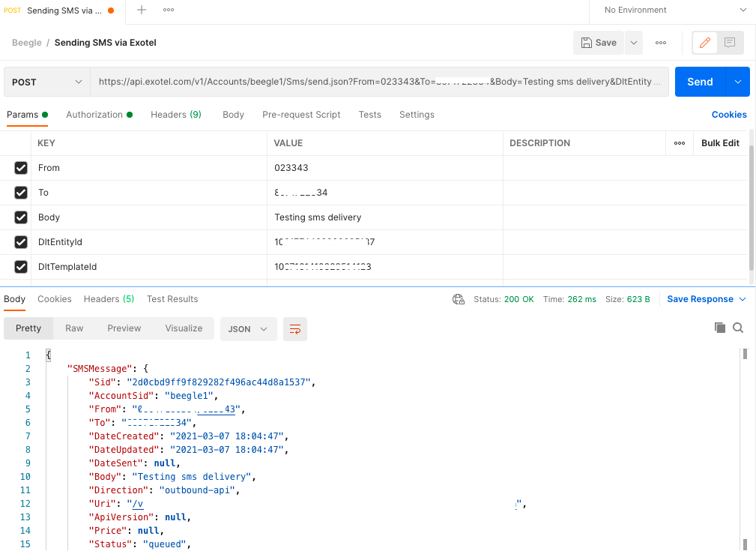The width and height of the screenshot is (756, 551).
Task: Open Save options dropdown arrow
Action: [634, 43]
